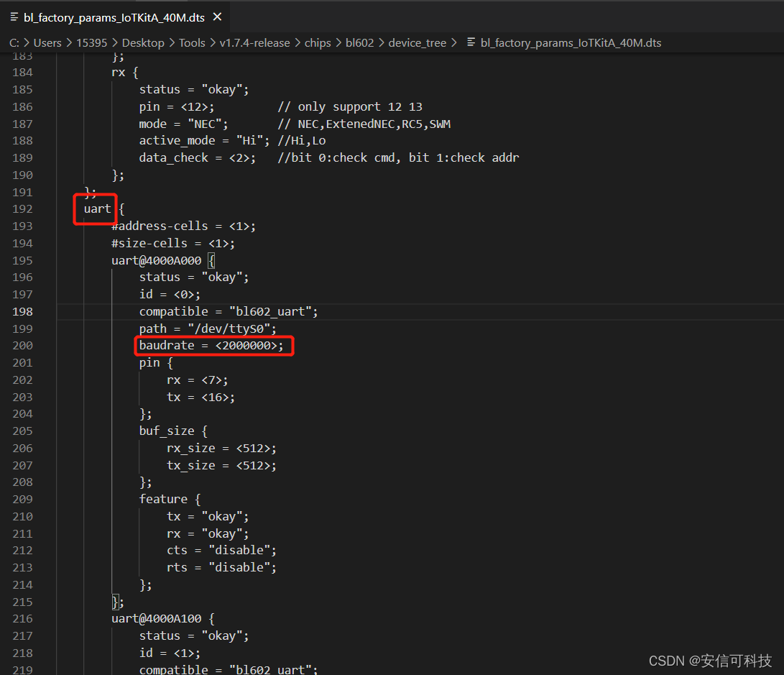The height and width of the screenshot is (675, 784).
Task: Place cursor on 'rx {' line 184
Action: click(x=124, y=73)
